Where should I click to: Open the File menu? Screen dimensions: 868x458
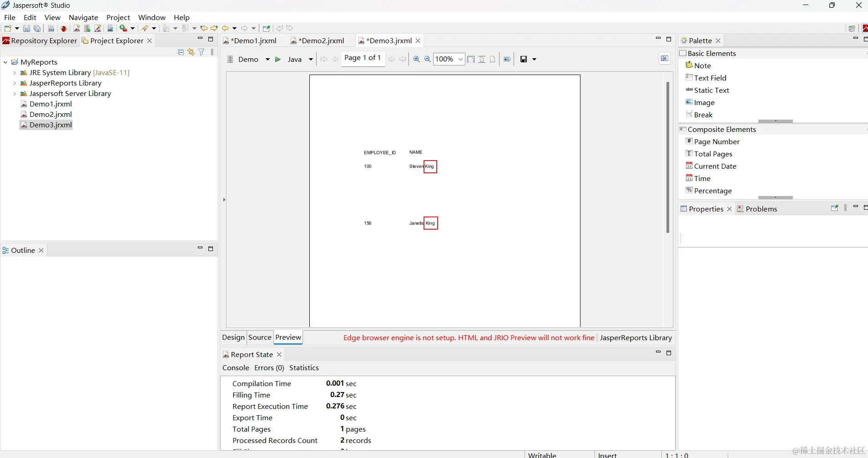click(x=10, y=17)
